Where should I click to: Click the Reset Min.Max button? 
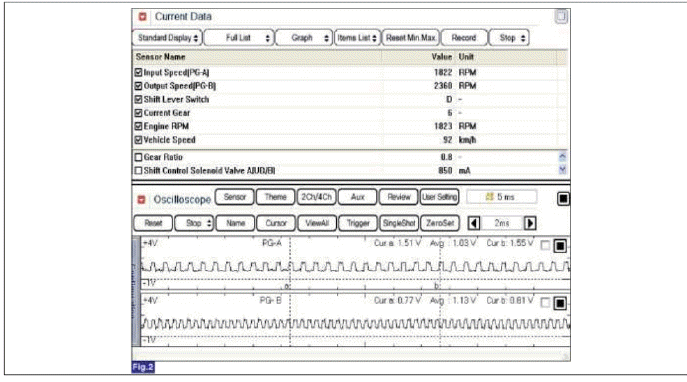tap(411, 38)
